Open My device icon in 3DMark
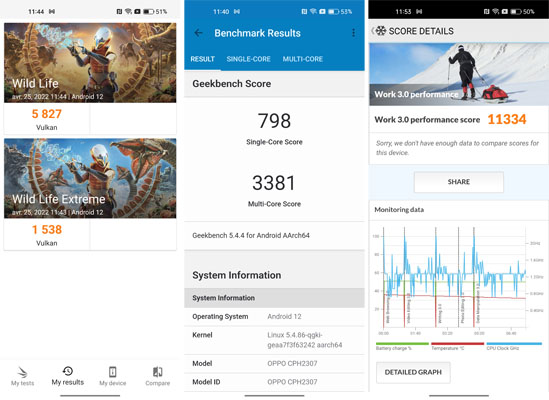Viewport: 549px width, 400px height. 112,372
